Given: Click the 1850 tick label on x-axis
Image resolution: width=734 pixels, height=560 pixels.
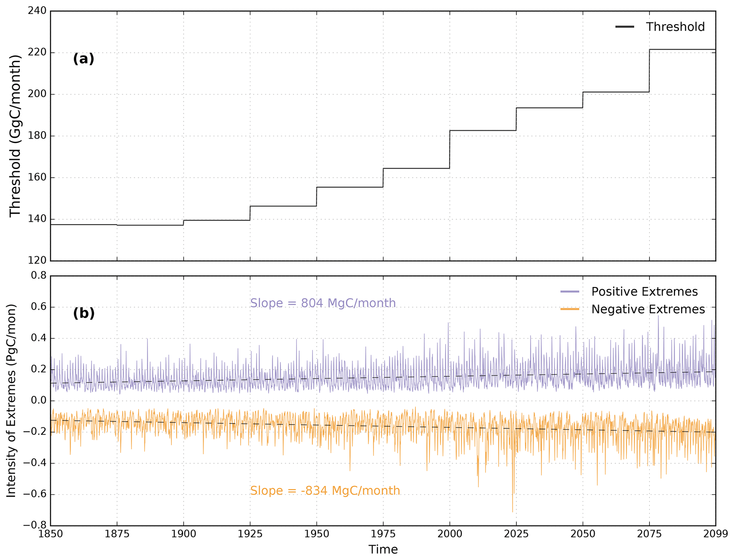Looking at the screenshot, I should coord(50,534).
